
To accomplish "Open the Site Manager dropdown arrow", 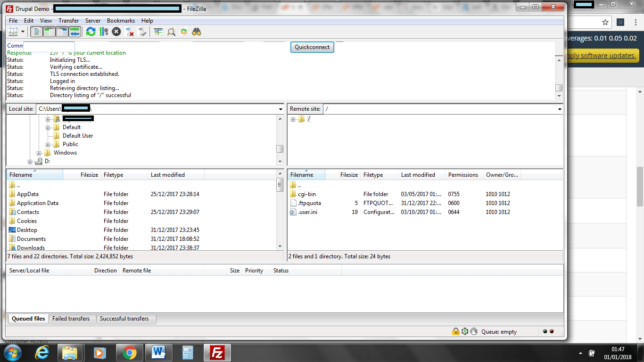I will coord(23,32).
